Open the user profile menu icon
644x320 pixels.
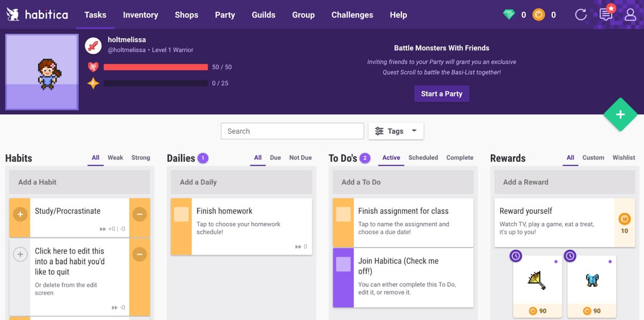pyautogui.click(x=631, y=14)
